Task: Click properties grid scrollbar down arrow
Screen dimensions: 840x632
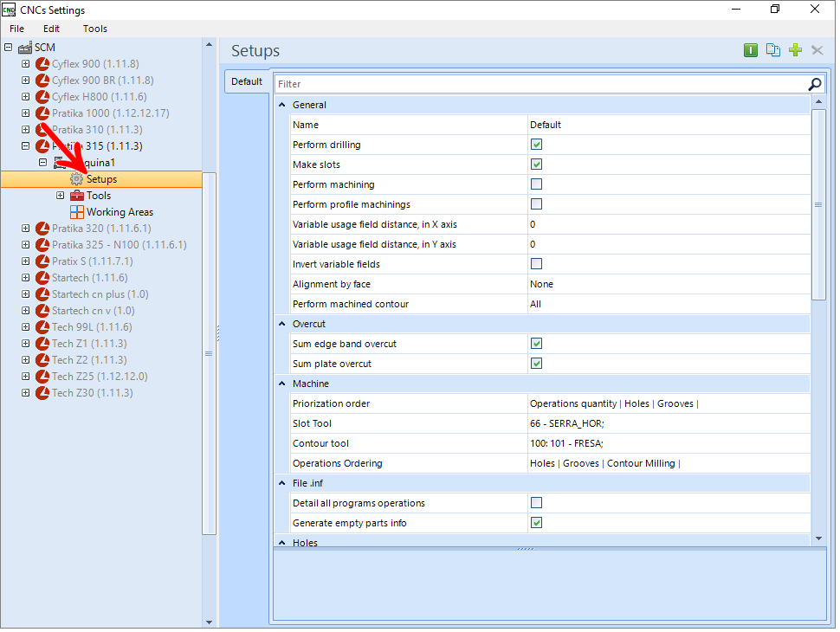Action: 818,538
